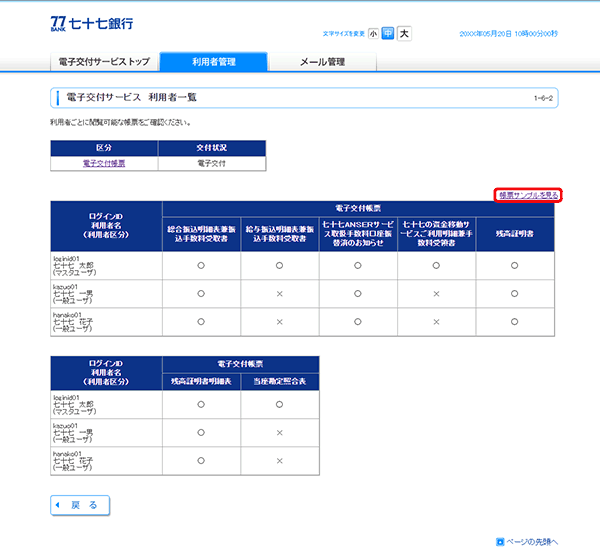Click 残高証明書 column header
This screenshot has width=600, height=553.
(515, 234)
